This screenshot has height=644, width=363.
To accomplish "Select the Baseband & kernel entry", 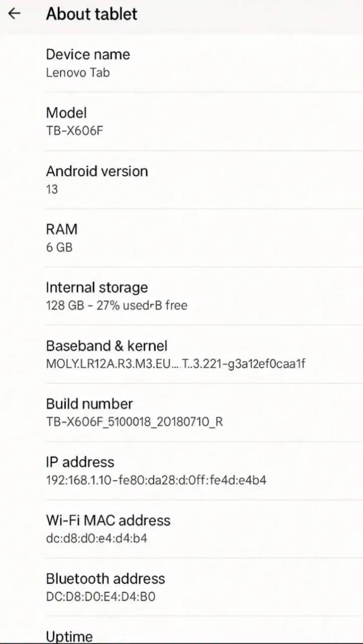I will coord(107,346).
